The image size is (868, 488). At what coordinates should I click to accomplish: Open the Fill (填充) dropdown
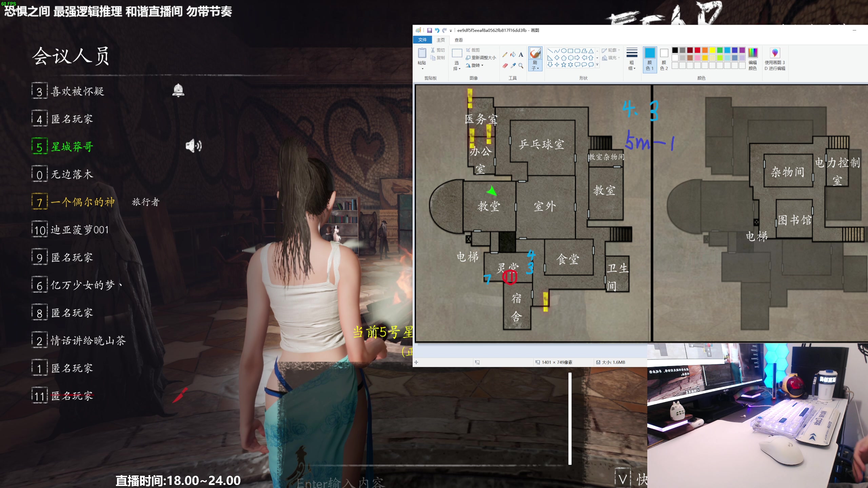[611, 58]
